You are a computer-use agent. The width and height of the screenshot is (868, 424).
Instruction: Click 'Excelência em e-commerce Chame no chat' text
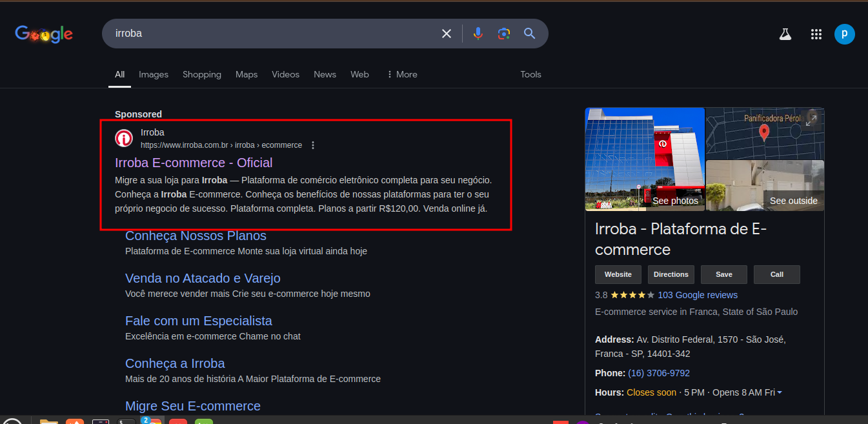point(213,336)
